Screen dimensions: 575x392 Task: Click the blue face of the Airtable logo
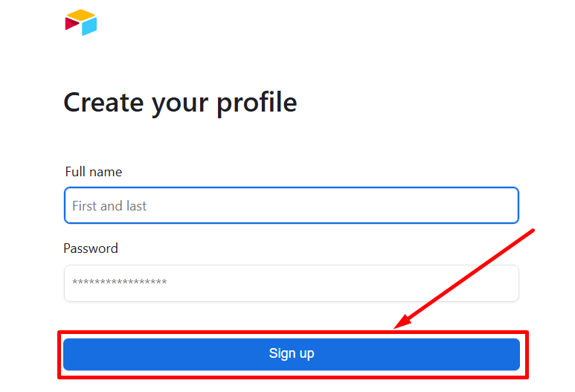[x=90, y=26]
